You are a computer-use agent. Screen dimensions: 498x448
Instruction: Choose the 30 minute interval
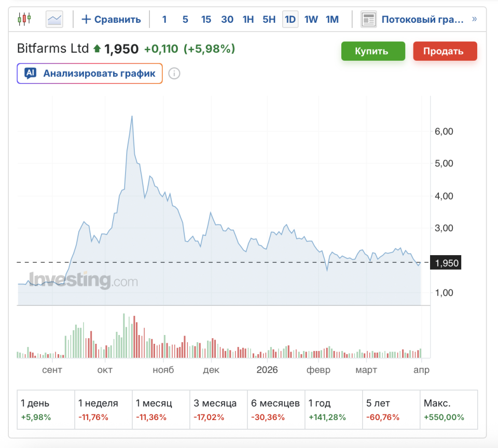click(227, 19)
